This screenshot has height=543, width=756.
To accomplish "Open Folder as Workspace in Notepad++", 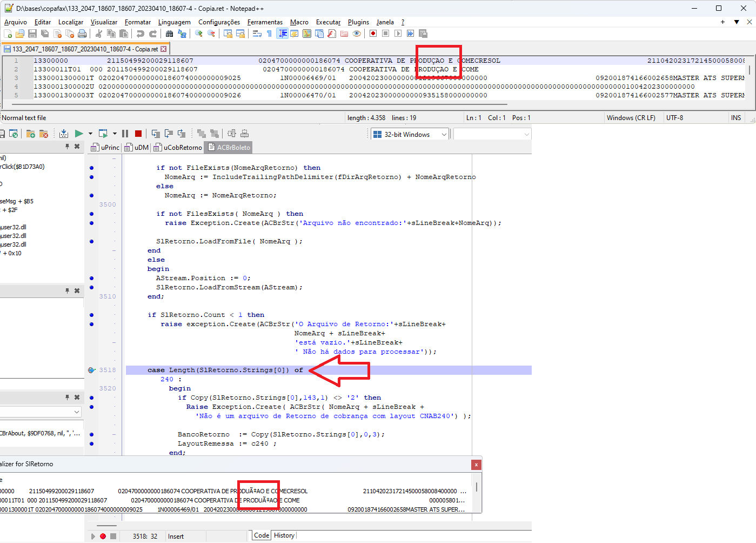I will pos(344,34).
